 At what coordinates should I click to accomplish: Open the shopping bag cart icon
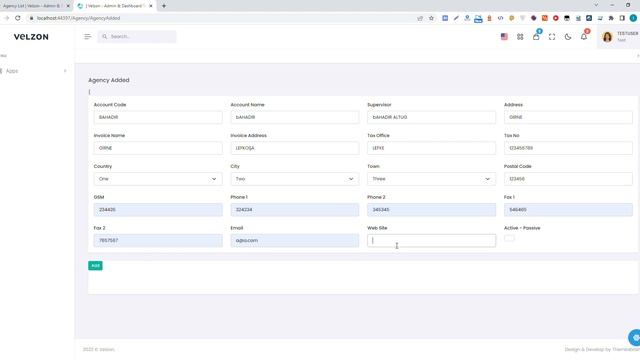pos(536,37)
